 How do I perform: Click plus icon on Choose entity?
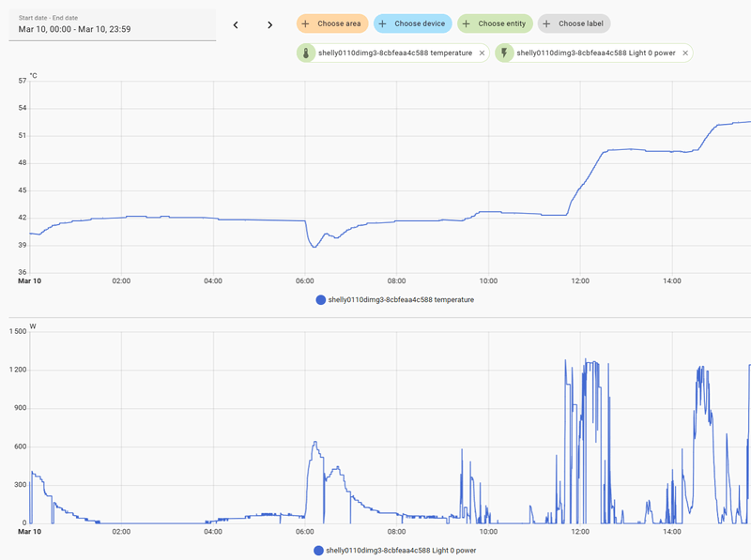(466, 23)
